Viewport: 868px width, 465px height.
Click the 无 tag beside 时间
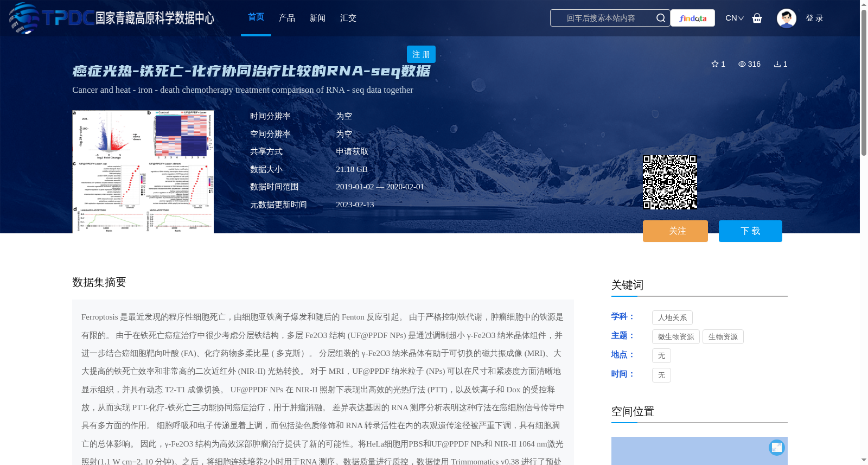tap(661, 375)
